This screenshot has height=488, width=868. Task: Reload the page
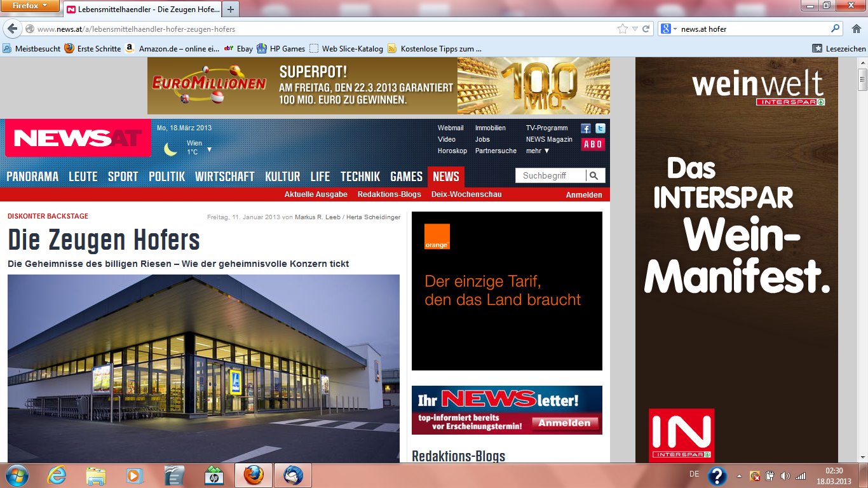point(646,29)
